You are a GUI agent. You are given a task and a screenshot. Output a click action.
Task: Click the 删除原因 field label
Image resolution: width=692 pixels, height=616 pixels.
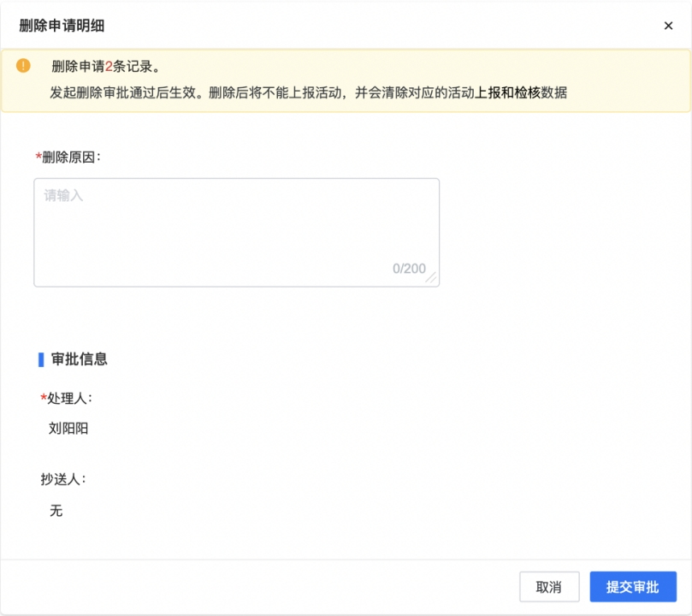pos(72,157)
